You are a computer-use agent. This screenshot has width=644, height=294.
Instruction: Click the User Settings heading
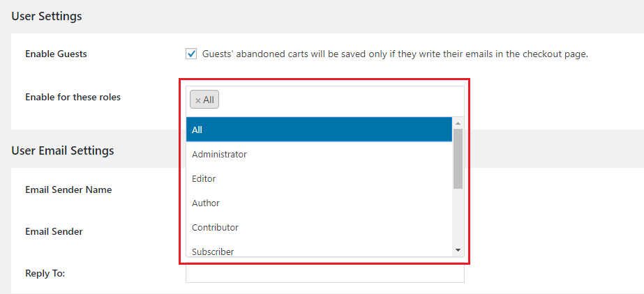tap(46, 16)
